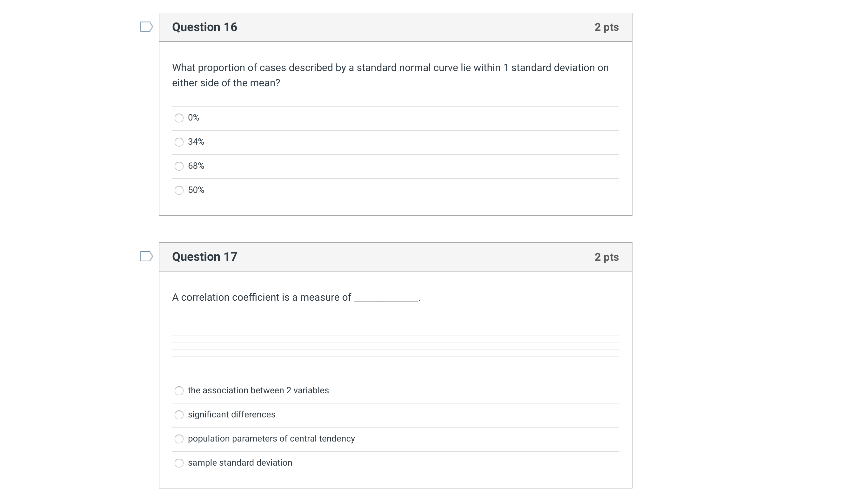Viewport: 843px width, 504px height.
Task: Click the correlation coefficient question text
Action: (x=262, y=298)
